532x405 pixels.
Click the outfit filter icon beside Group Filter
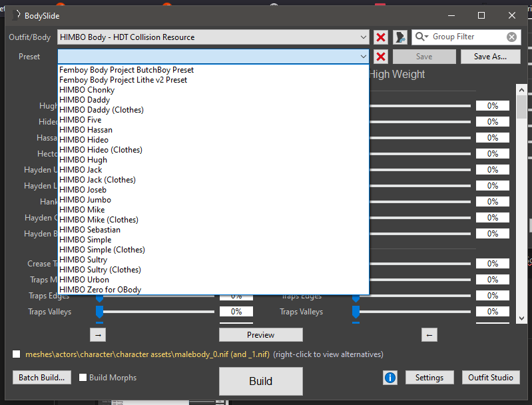click(400, 37)
